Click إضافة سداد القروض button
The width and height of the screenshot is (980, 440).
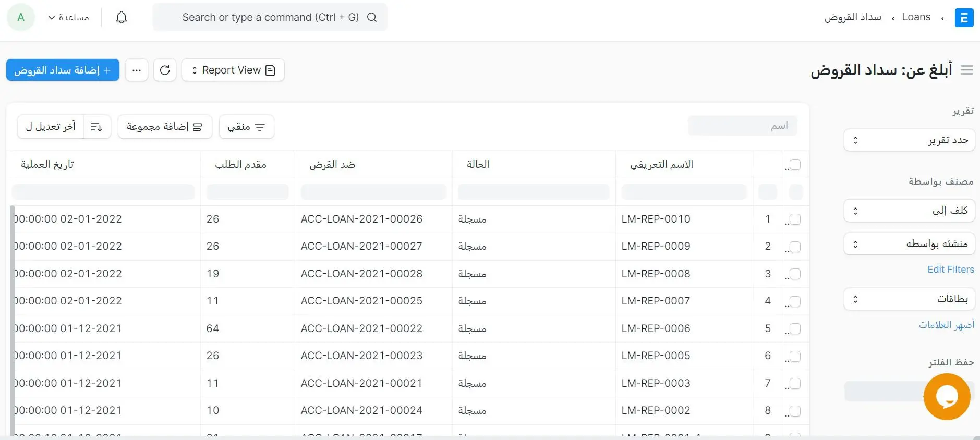tap(63, 70)
